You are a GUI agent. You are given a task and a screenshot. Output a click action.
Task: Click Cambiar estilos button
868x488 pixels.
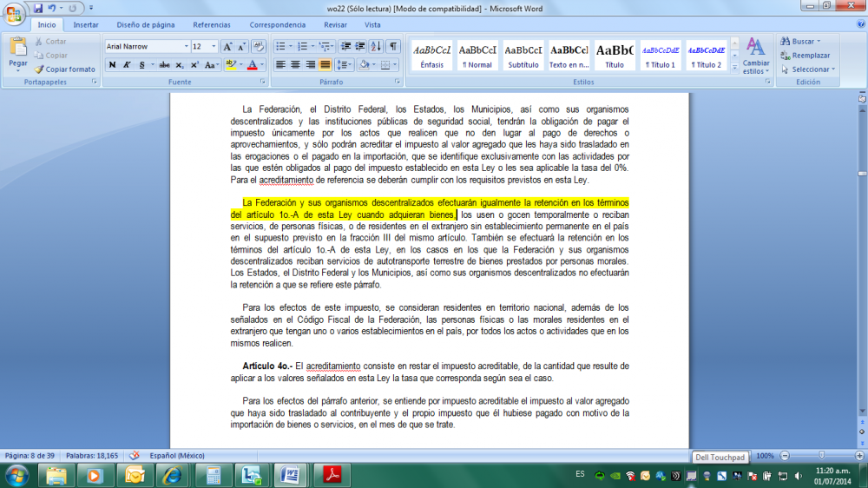click(756, 56)
